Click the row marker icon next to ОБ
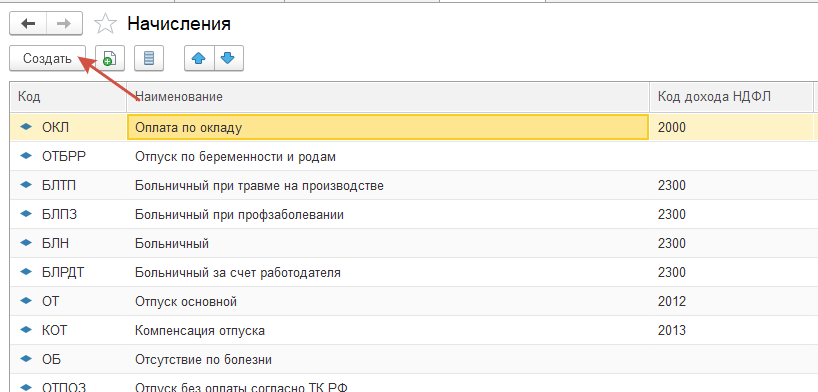The width and height of the screenshot is (818, 392). (x=26, y=359)
